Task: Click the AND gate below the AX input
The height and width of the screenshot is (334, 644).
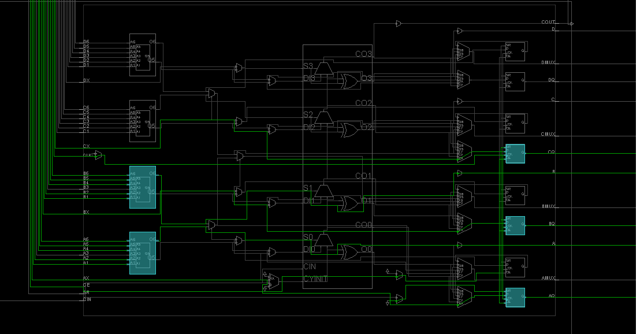Action: (x=400, y=275)
